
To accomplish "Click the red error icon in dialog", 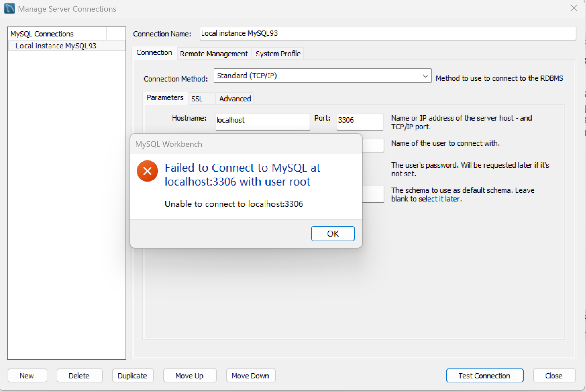I will click(x=147, y=171).
